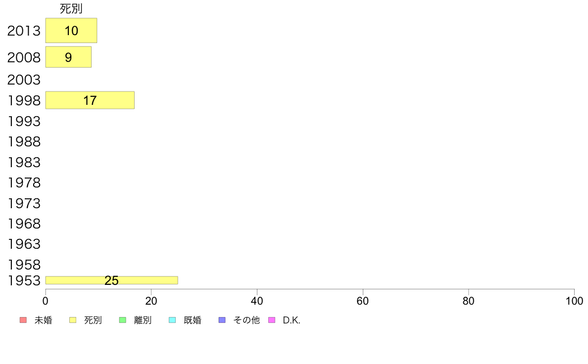Click the その他 legend text
588x364 pixels.
246,320
